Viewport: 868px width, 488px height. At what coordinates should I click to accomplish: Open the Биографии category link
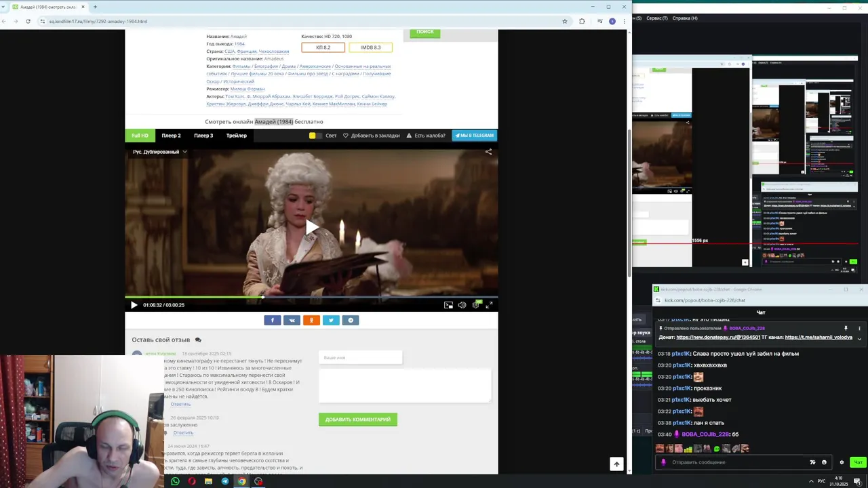pos(267,66)
